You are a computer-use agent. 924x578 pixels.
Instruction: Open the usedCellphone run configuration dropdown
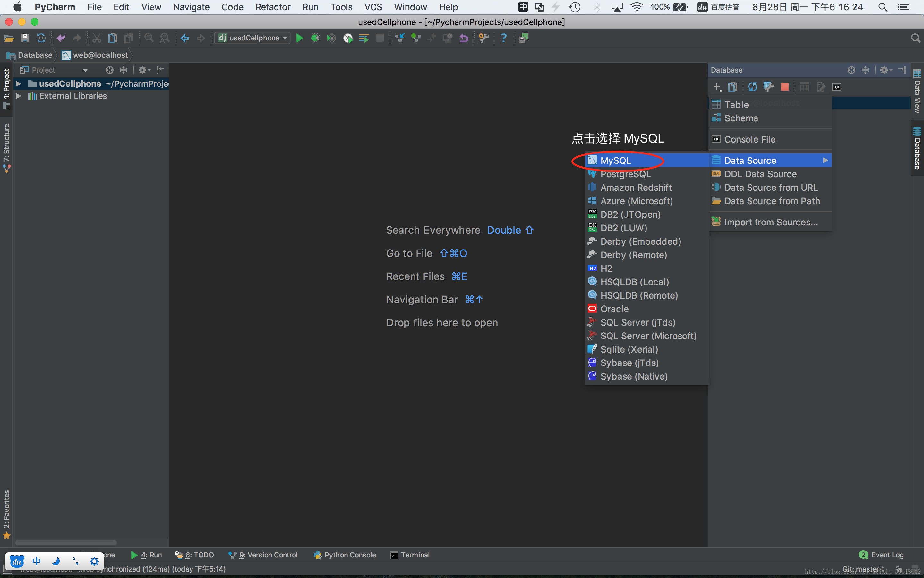coord(252,38)
